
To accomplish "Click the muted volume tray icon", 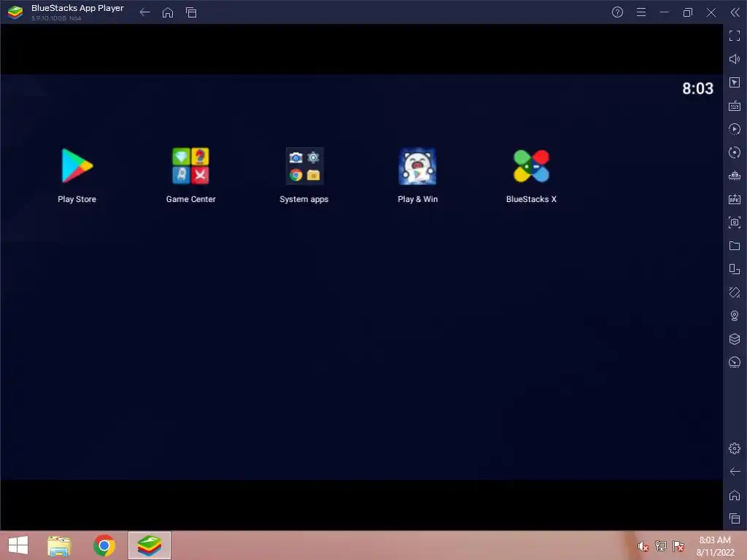I will pos(643,546).
